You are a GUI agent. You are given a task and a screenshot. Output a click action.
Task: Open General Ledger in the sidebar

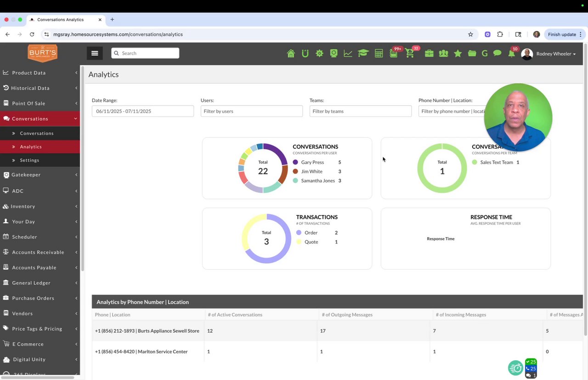[40, 283]
